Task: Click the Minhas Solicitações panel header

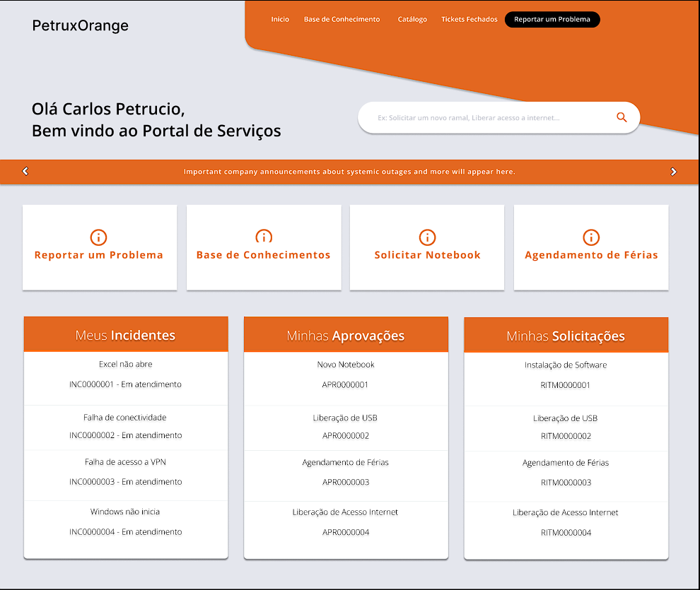Action: coord(566,336)
